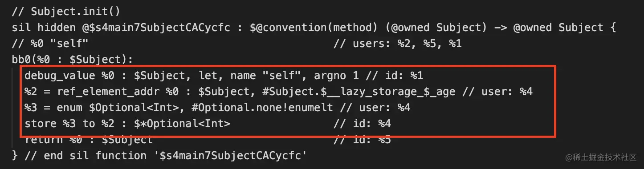Click the '// Subject.init()' comment line
This screenshot has height=169, width=644.
(66, 11)
